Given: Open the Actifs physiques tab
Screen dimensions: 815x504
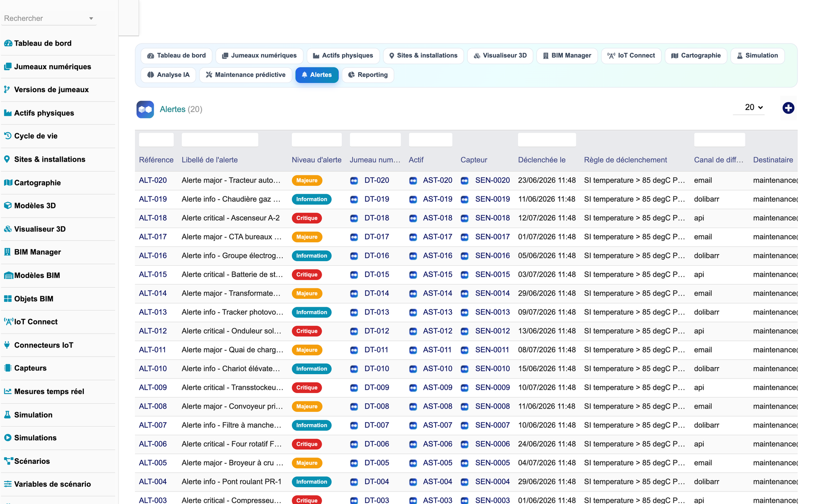Looking at the screenshot, I should click(x=343, y=56).
